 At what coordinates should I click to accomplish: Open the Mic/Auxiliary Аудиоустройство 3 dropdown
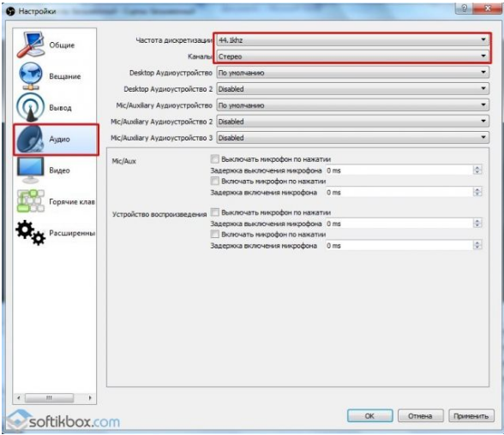[x=353, y=138]
